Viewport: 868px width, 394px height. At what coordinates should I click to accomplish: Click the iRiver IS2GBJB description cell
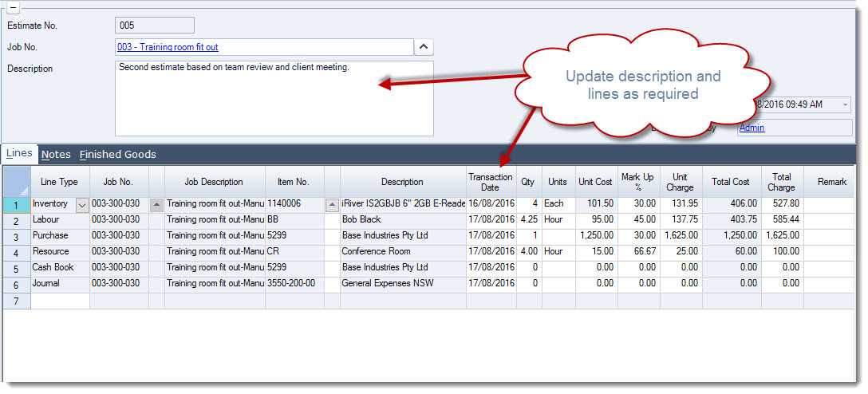(x=403, y=204)
